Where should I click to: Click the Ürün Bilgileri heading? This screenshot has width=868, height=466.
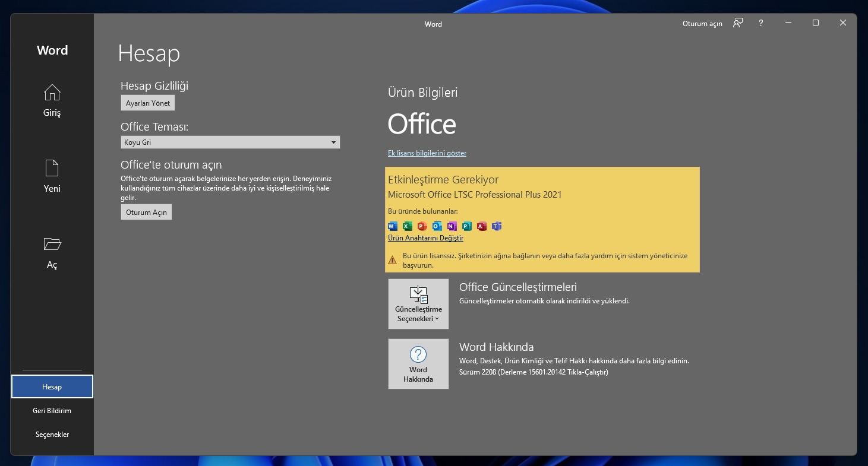click(x=423, y=93)
